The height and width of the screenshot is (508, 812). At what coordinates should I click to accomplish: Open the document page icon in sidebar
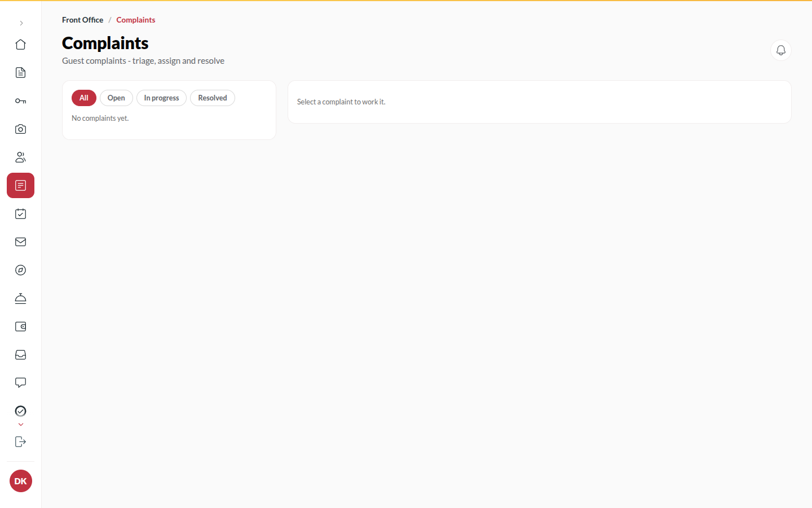tap(21, 73)
